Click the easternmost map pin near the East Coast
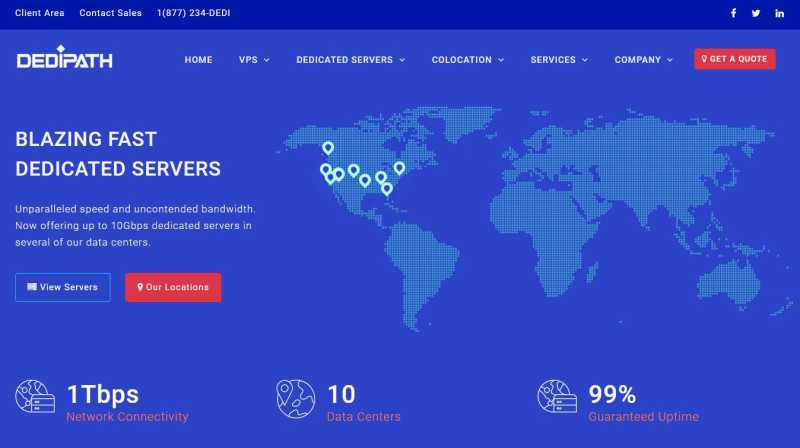This screenshot has width=800, height=448. click(x=399, y=168)
